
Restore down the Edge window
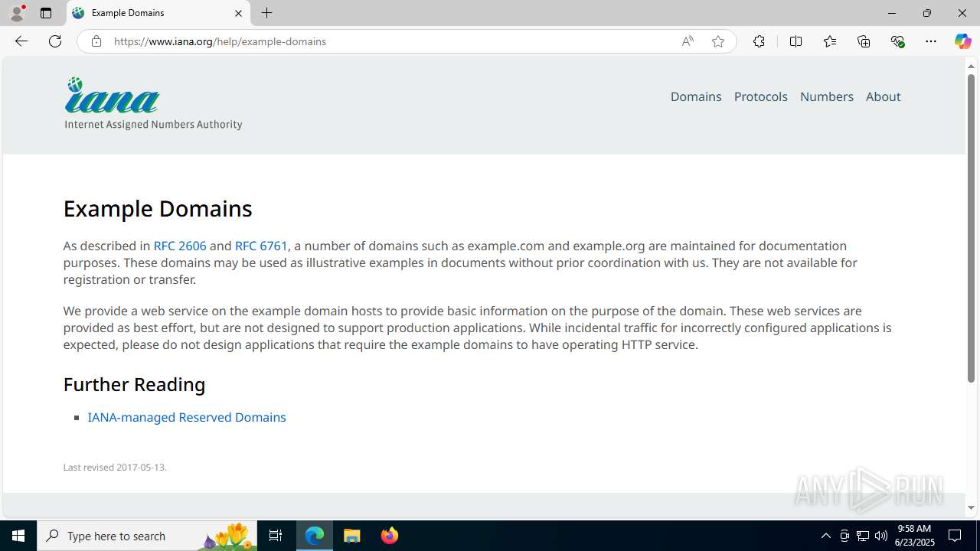[927, 13]
